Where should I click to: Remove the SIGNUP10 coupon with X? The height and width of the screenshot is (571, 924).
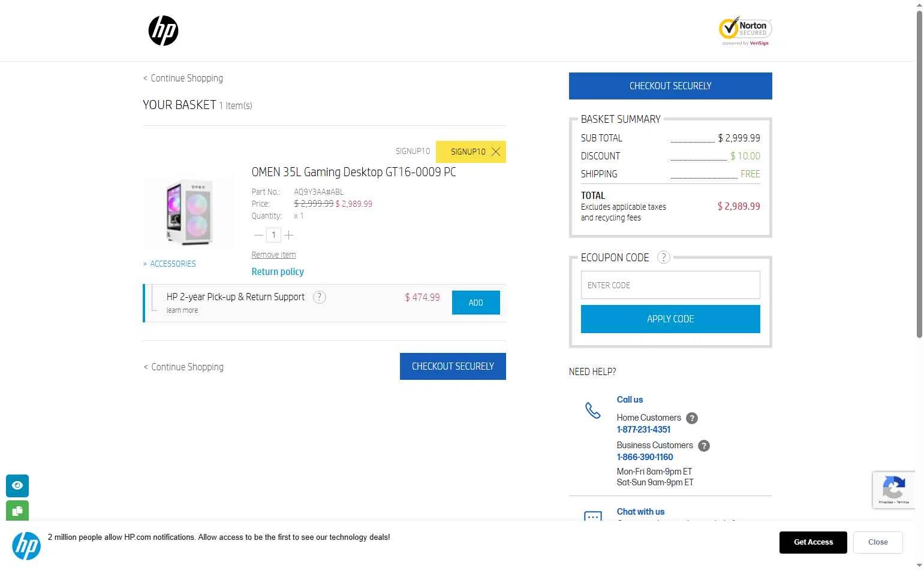496,152
